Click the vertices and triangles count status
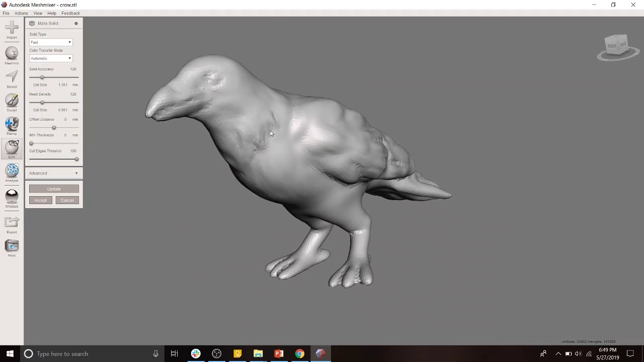Screen dimensions: 644x362 click(x=588, y=342)
